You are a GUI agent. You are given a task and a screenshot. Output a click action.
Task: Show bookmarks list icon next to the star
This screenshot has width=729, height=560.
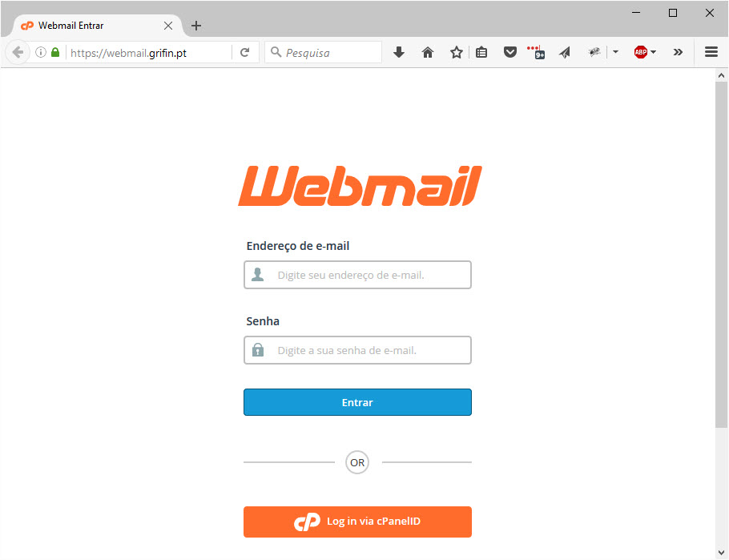(481, 53)
